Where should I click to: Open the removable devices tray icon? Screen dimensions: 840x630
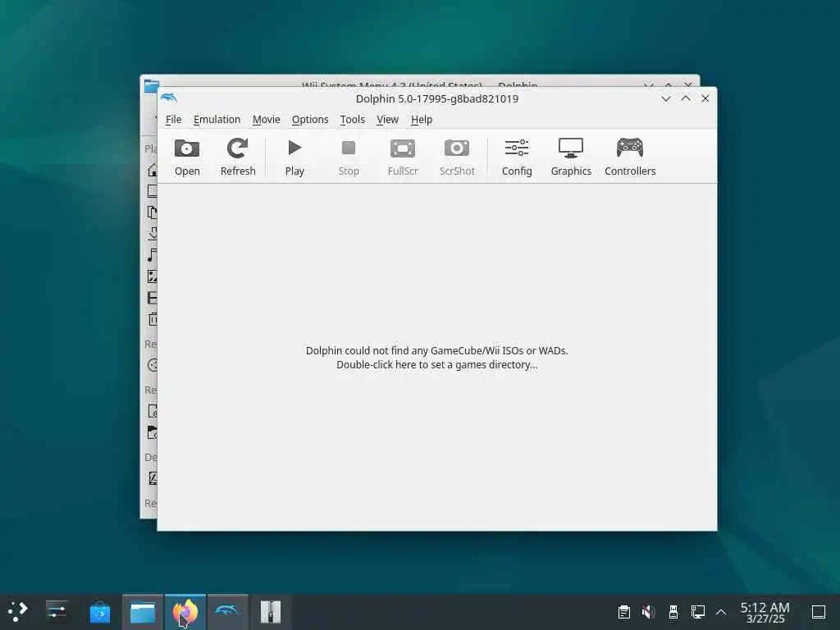[x=673, y=612]
